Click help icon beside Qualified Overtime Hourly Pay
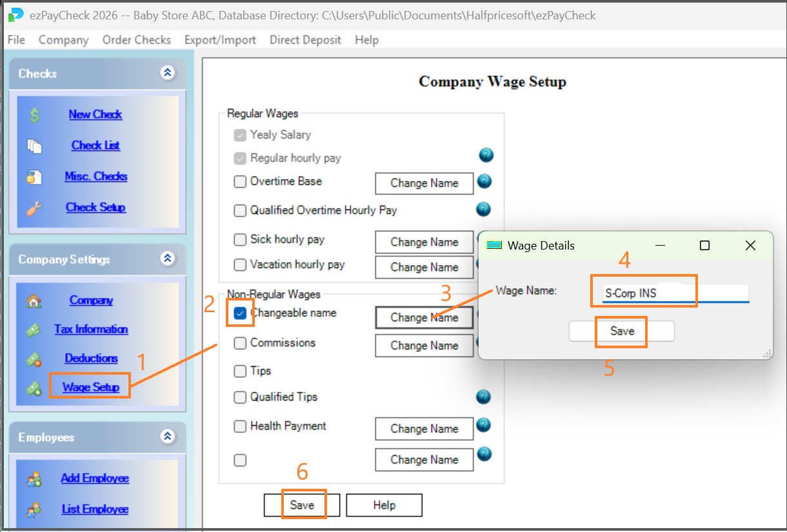Viewport: 787px width, 532px height. [x=483, y=209]
